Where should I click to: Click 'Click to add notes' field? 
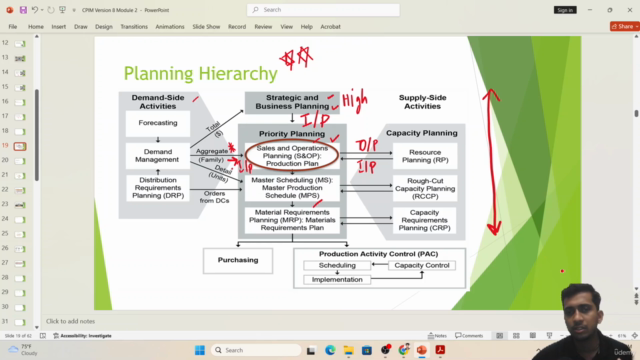(x=70, y=321)
